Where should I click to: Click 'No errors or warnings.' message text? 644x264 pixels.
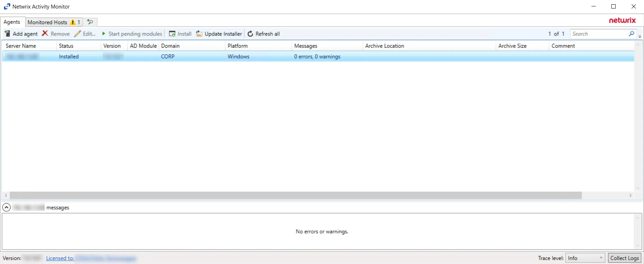pyautogui.click(x=322, y=232)
